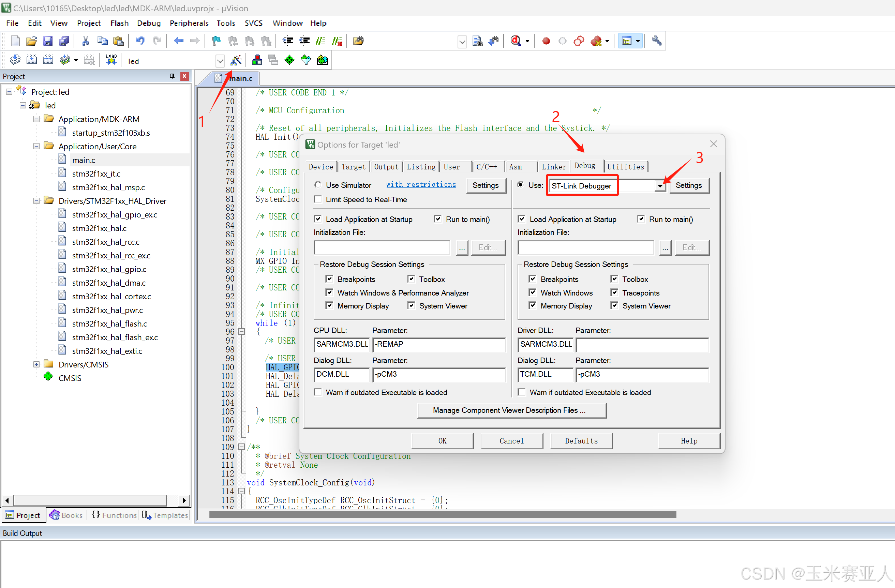
Task: Switch to the Utilities tab
Action: pos(625,167)
